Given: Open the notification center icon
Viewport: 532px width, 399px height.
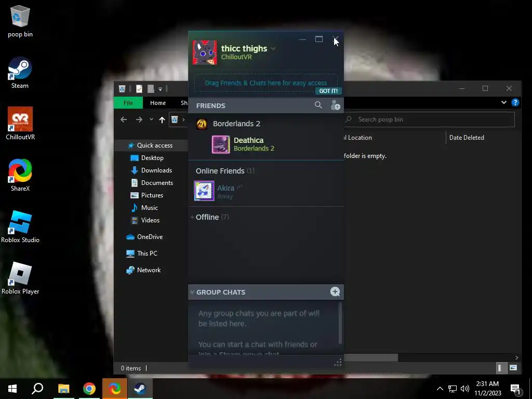Looking at the screenshot, I should pyautogui.click(x=515, y=389).
